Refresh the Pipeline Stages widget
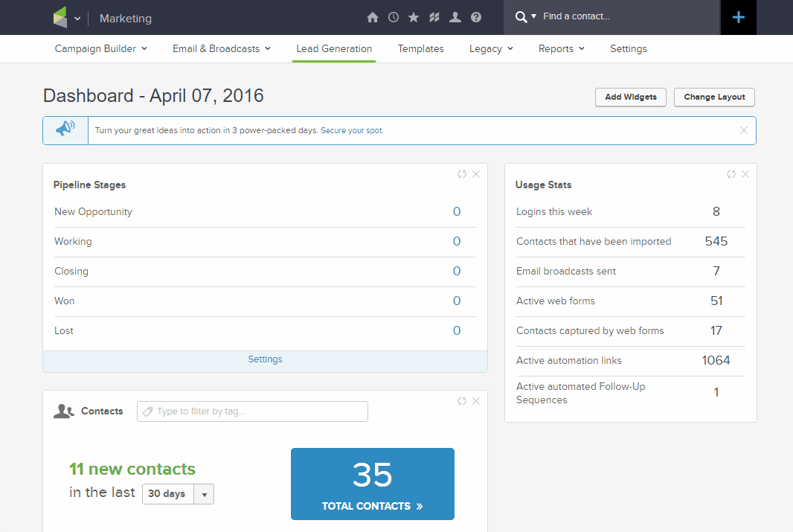 coord(462,174)
